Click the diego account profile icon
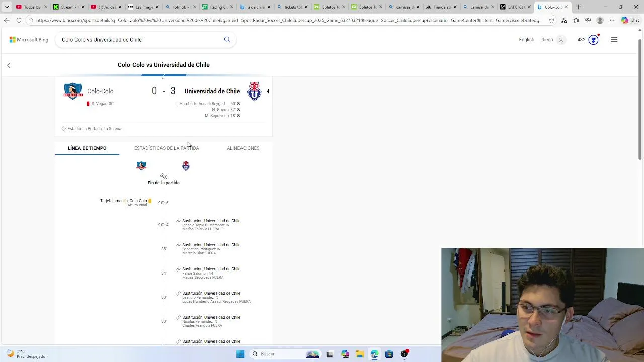Viewport: 644px width, 362px height. 561,40
